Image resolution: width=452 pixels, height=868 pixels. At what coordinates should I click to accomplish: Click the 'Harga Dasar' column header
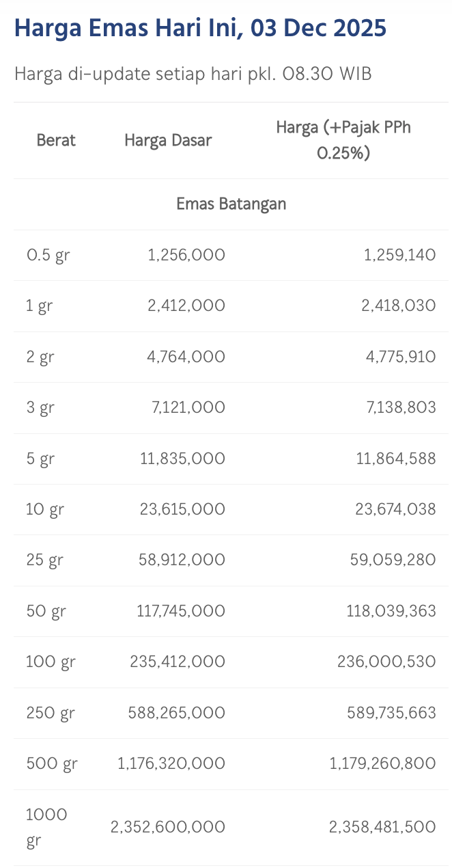(168, 140)
